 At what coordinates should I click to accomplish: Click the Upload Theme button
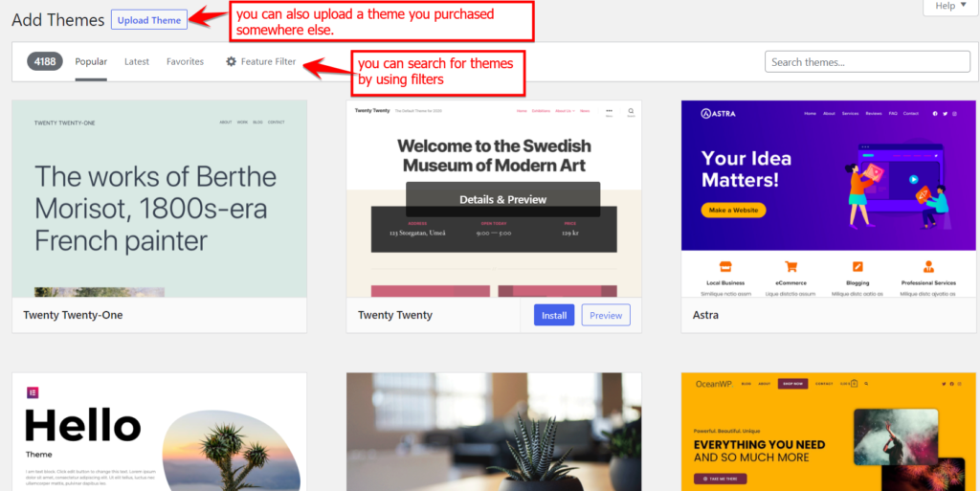[x=148, y=20]
